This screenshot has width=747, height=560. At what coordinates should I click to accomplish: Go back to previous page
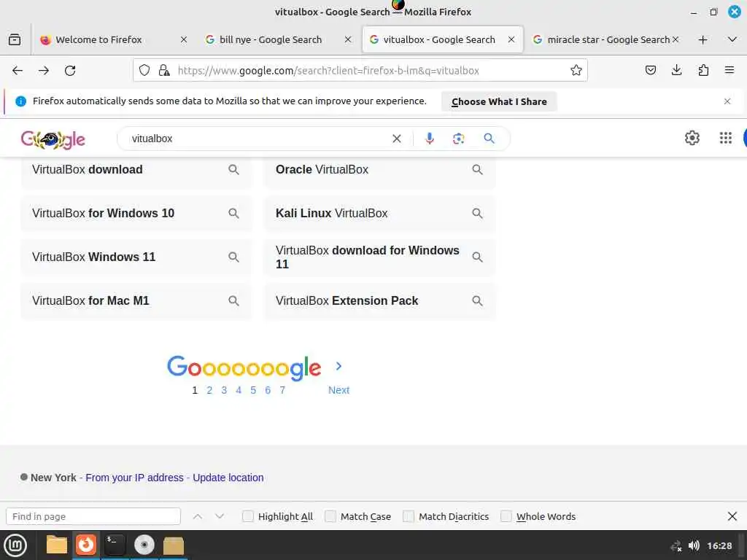(x=18, y=71)
